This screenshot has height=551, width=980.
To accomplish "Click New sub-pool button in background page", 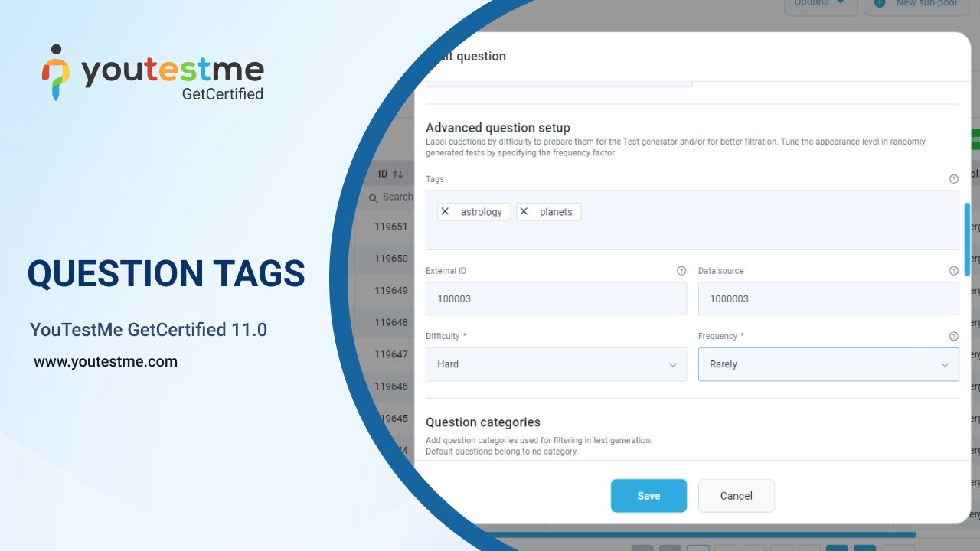I will point(916,4).
